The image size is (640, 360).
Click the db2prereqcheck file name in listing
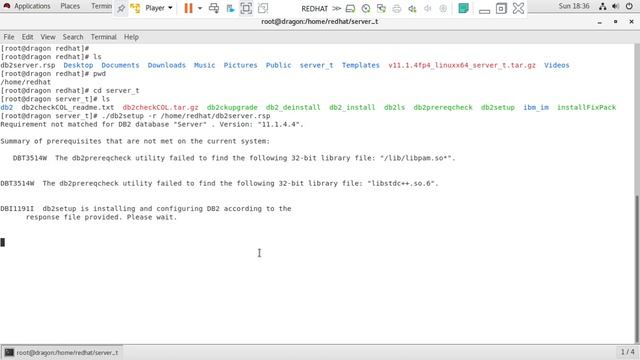(x=443, y=108)
